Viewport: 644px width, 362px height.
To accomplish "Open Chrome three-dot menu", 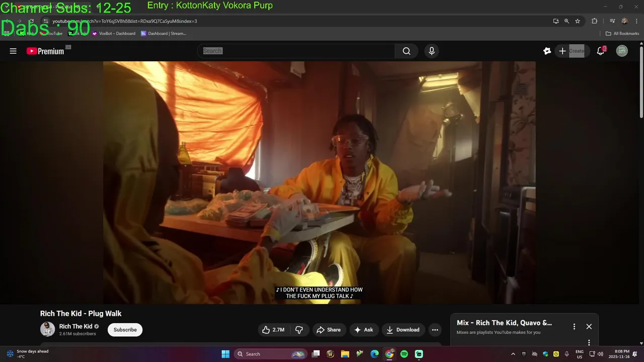I will (x=637, y=21).
